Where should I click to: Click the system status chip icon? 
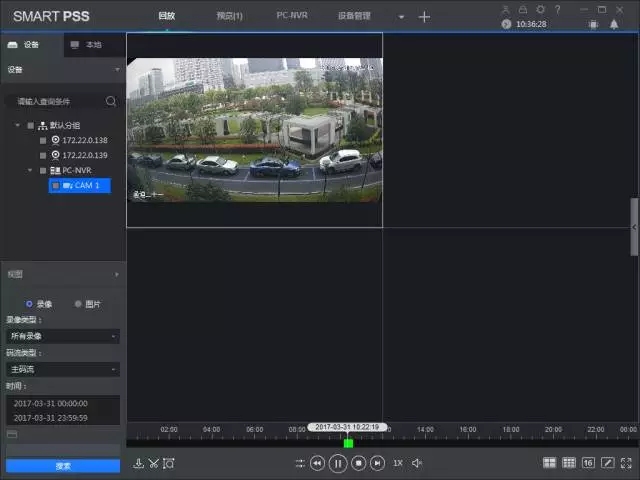click(x=593, y=24)
